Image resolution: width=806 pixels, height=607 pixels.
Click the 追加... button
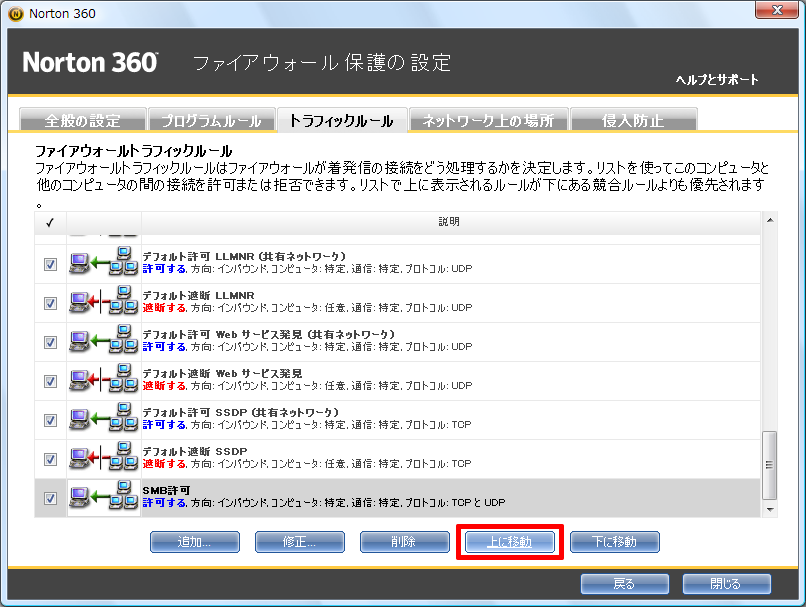click(x=195, y=542)
